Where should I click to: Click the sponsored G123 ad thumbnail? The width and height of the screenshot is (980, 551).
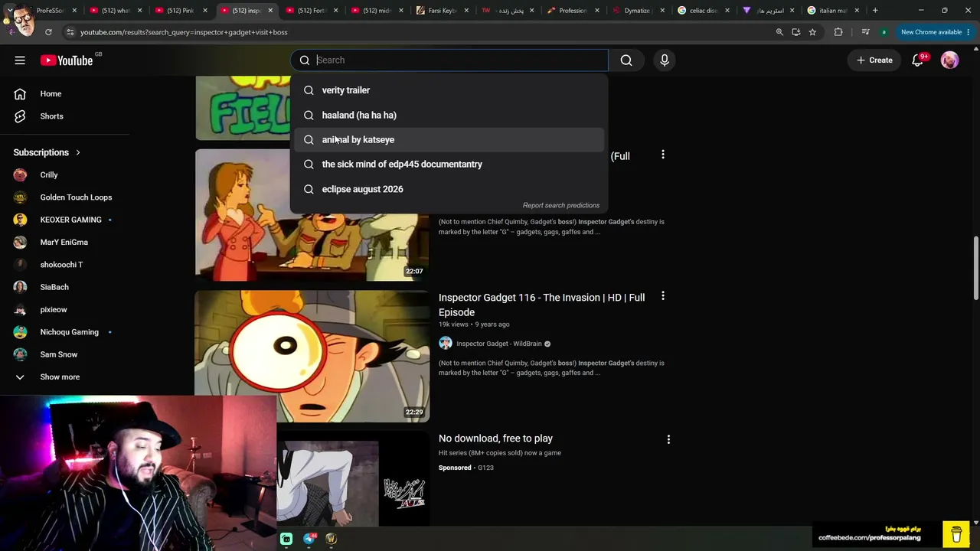[353, 480]
